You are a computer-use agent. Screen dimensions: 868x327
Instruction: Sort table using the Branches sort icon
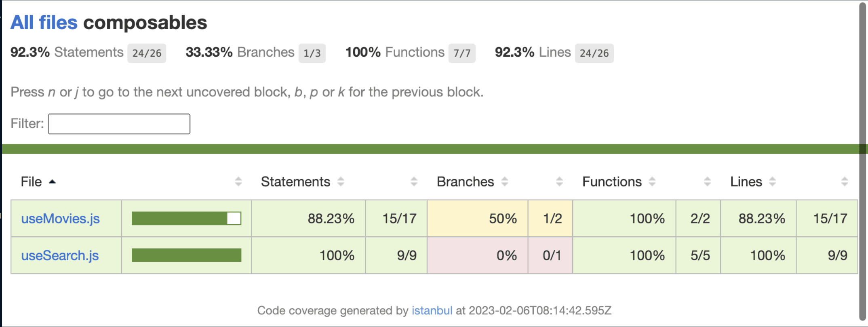(504, 182)
